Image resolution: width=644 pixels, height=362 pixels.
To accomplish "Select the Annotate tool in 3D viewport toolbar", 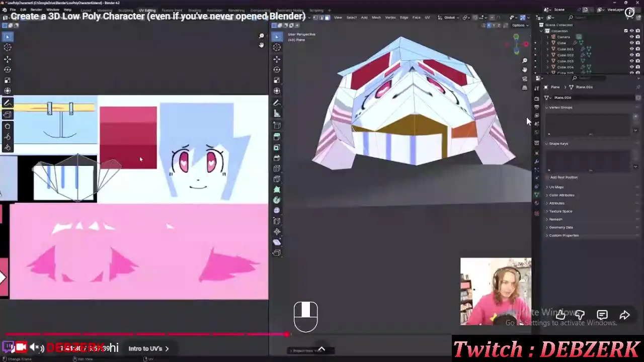I will coord(277,103).
